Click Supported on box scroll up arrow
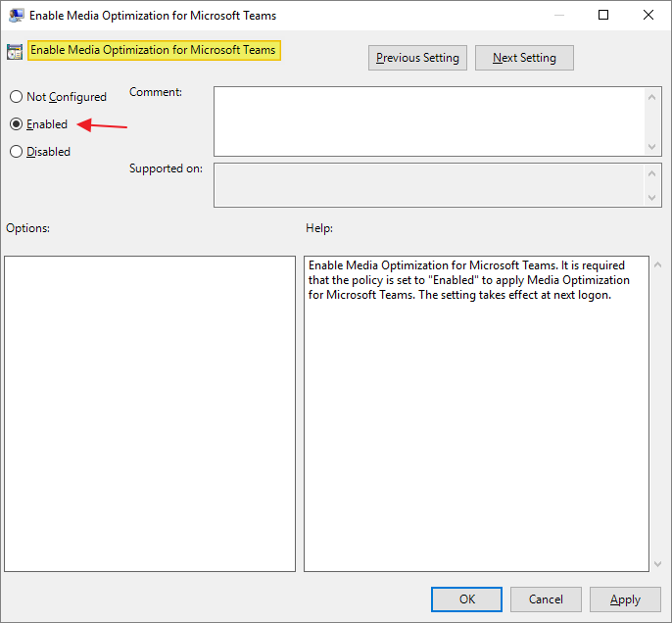The width and height of the screenshot is (672, 623). click(653, 173)
